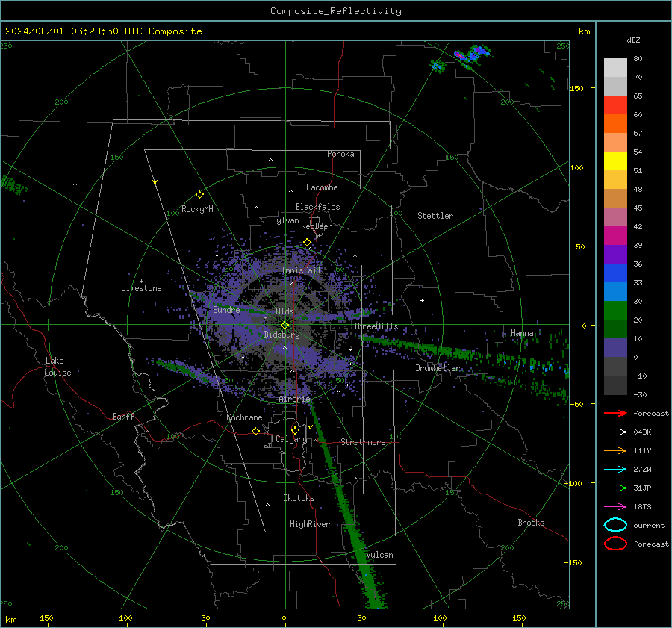Click the cyan current ellipse icon
Viewport: 672px width, 628px height.
615,525
